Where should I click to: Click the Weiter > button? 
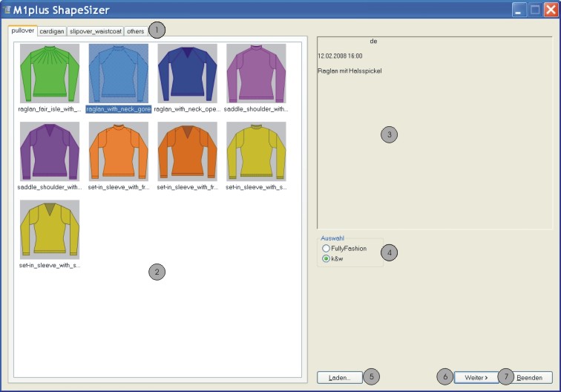476,378
